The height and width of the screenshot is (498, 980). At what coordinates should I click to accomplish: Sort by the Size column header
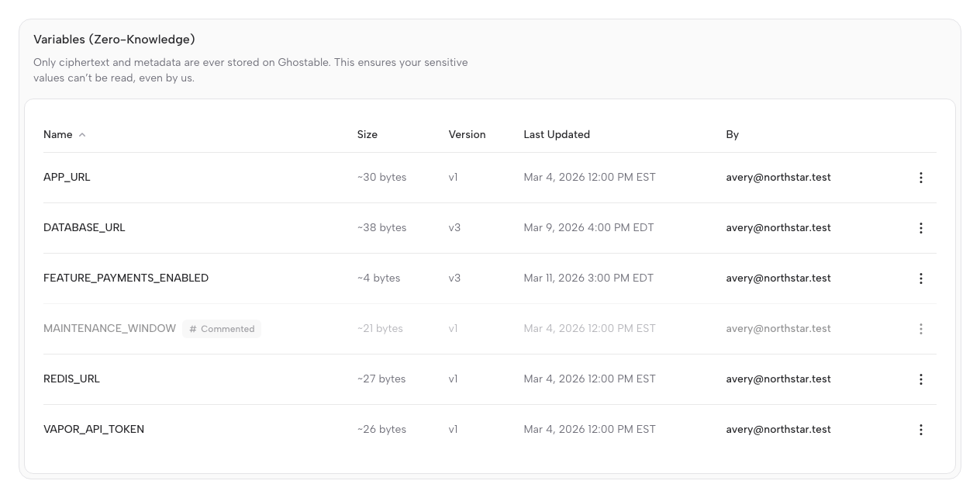pos(366,134)
